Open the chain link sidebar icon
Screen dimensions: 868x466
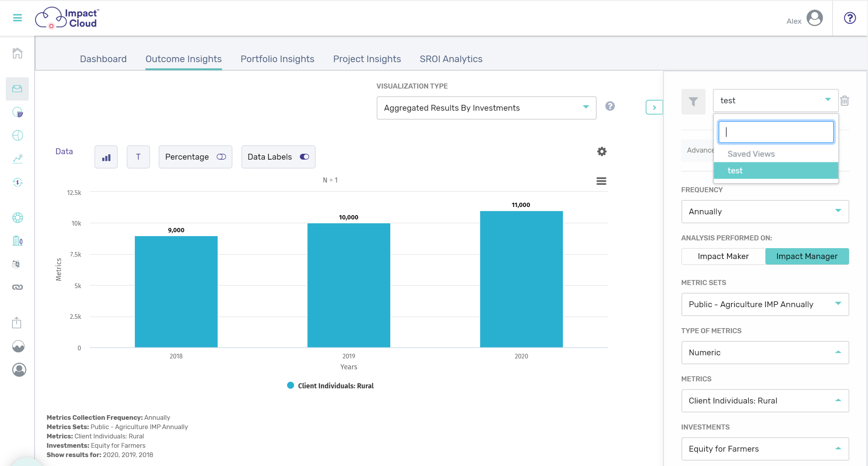point(17,287)
